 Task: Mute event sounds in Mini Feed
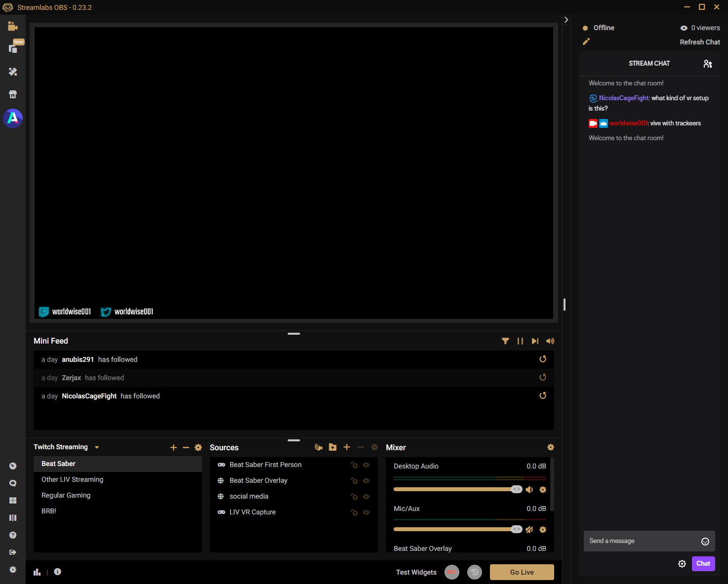click(550, 341)
